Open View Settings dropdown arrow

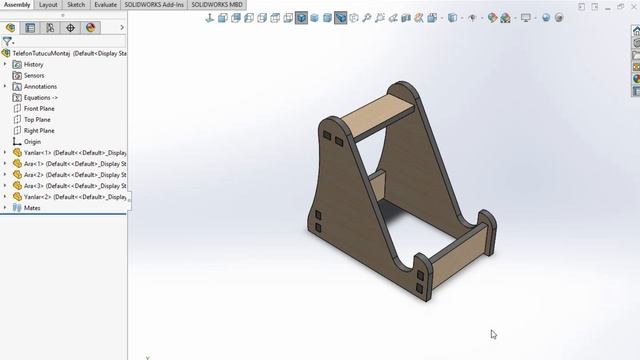[536, 18]
